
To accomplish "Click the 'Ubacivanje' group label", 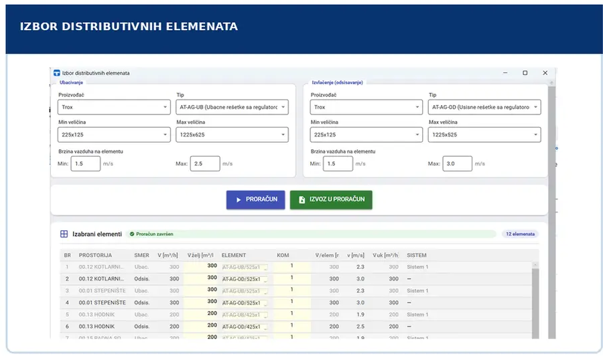I will [71, 82].
